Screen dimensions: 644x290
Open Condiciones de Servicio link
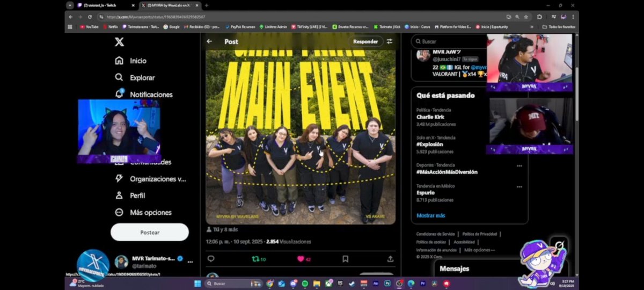click(x=435, y=234)
